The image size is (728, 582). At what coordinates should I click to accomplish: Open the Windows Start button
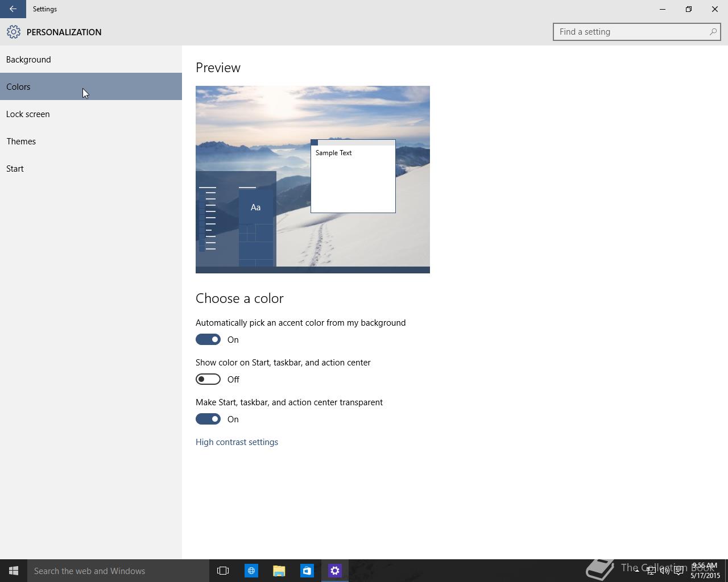pos(14,571)
